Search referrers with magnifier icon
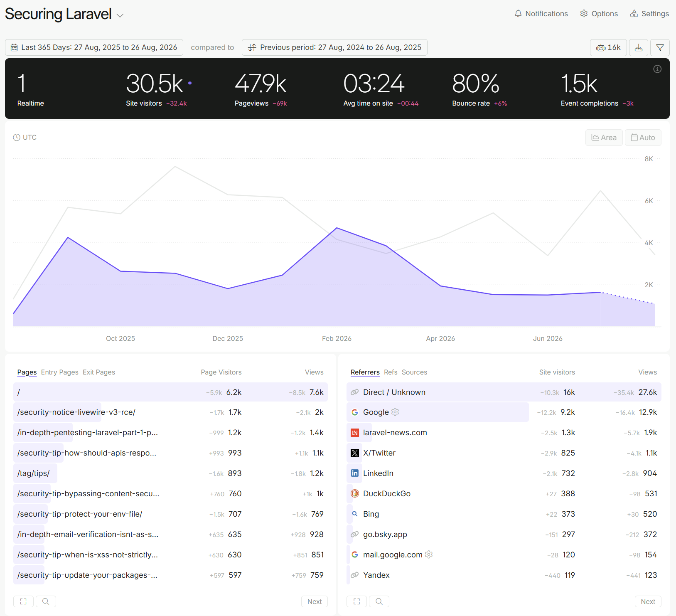The height and width of the screenshot is (616, 676). click(379, 601)
